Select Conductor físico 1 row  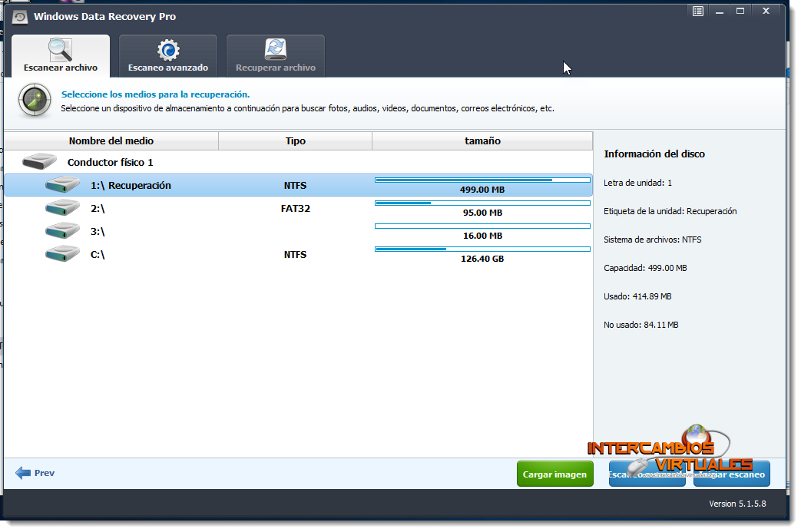point(298,162)
